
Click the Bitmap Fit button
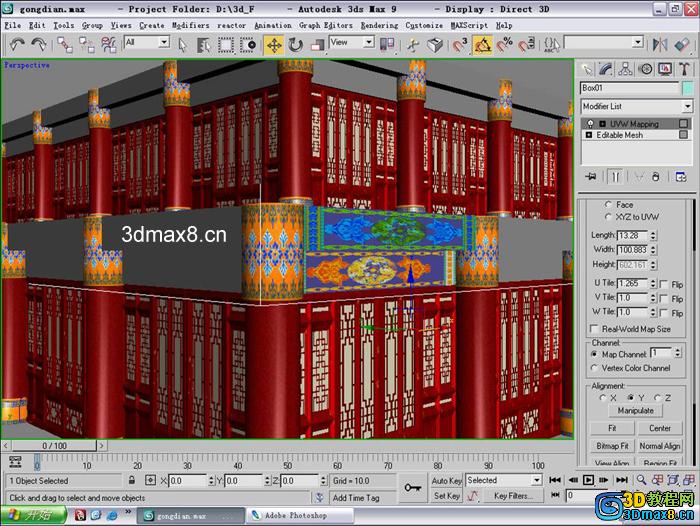612,446
